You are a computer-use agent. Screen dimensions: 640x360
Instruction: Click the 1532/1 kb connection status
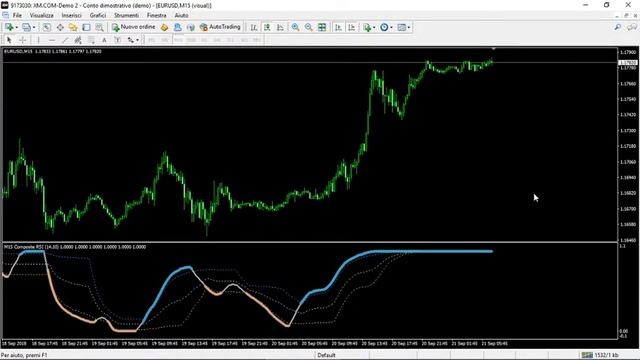click(600, 355)
